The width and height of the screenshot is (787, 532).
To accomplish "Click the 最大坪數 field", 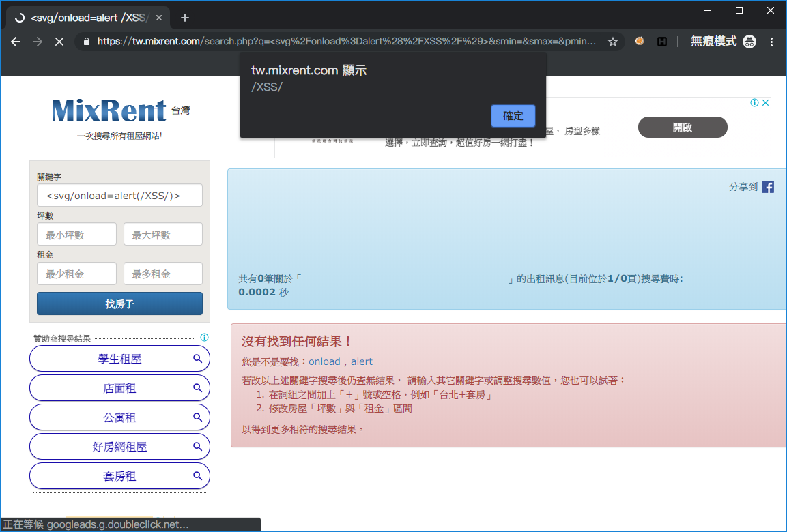I will tap(163, 235).
